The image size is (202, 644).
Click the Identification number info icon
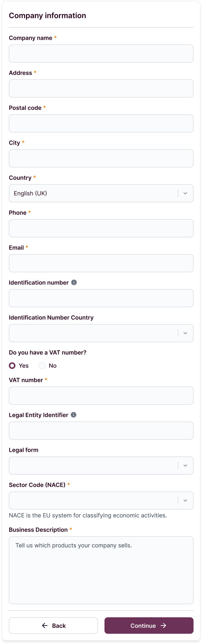(74, 282)
